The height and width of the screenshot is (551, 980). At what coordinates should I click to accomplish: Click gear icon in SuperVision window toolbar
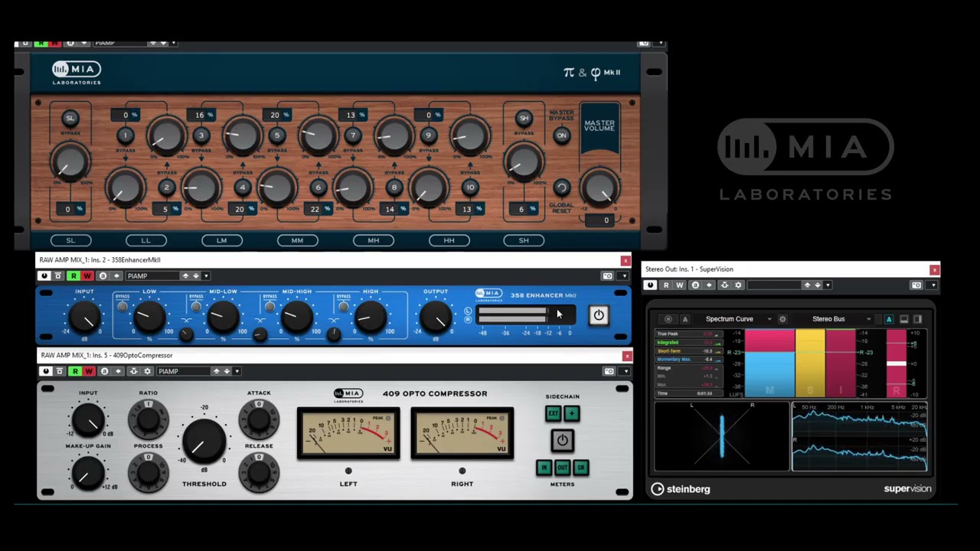pyautogui.click(x=738, y=285)
